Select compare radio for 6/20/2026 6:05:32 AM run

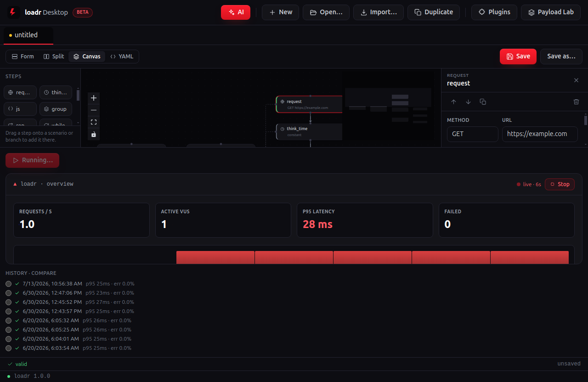click(9, 320)
